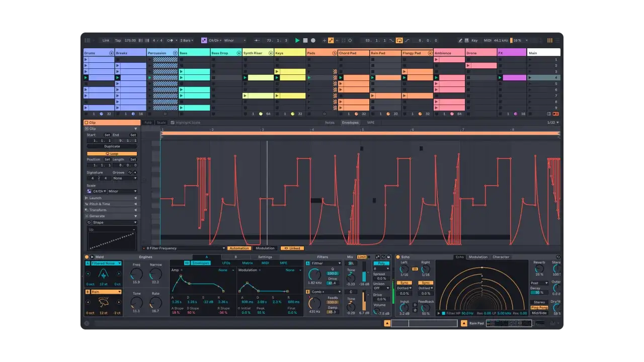Switch to the Envelopes tab in clip editor
The width and height of the screenshot is (644, 362).
tap(351, 123)
